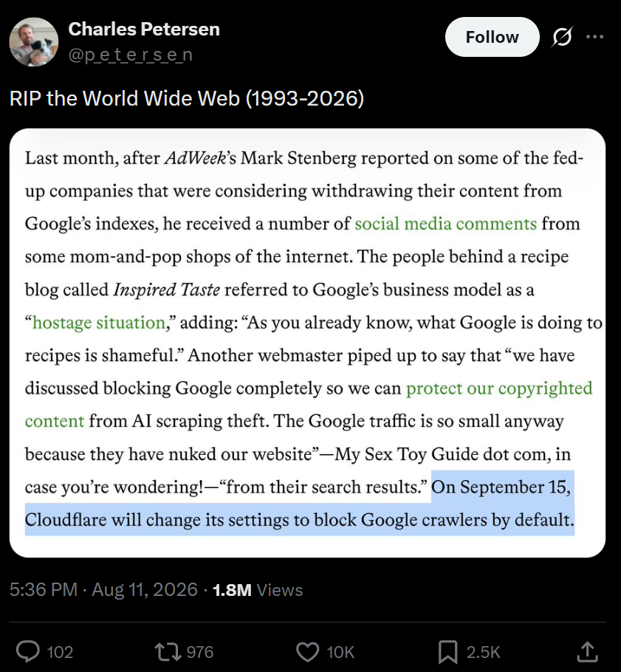
Task: Click the share upload arrow icon
Action: click(587, 651)
